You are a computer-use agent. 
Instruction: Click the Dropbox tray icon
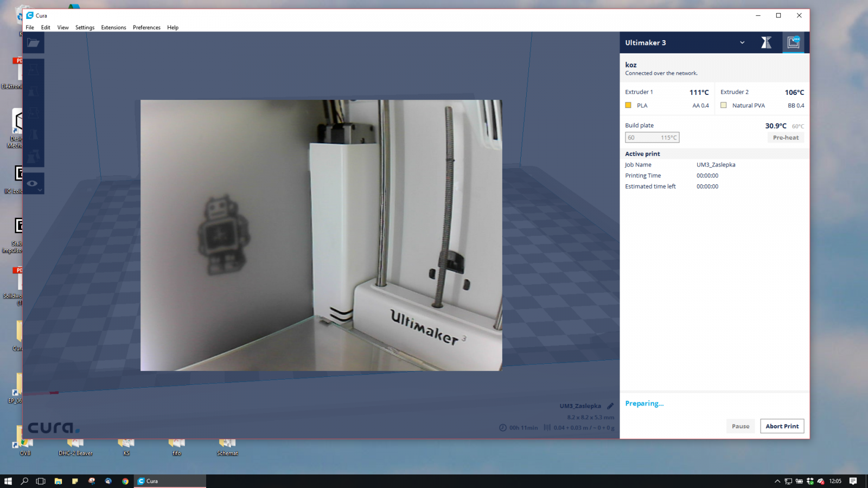click(810, 481)
